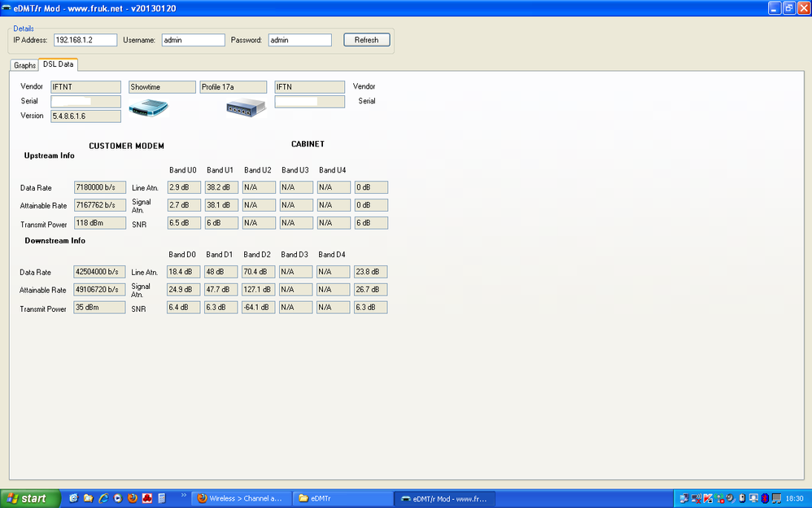The height and width of the screenshot is (508, 812).
Task: Click Band D2 SNR -64.1 dB
Action: [x=259, y=308]
